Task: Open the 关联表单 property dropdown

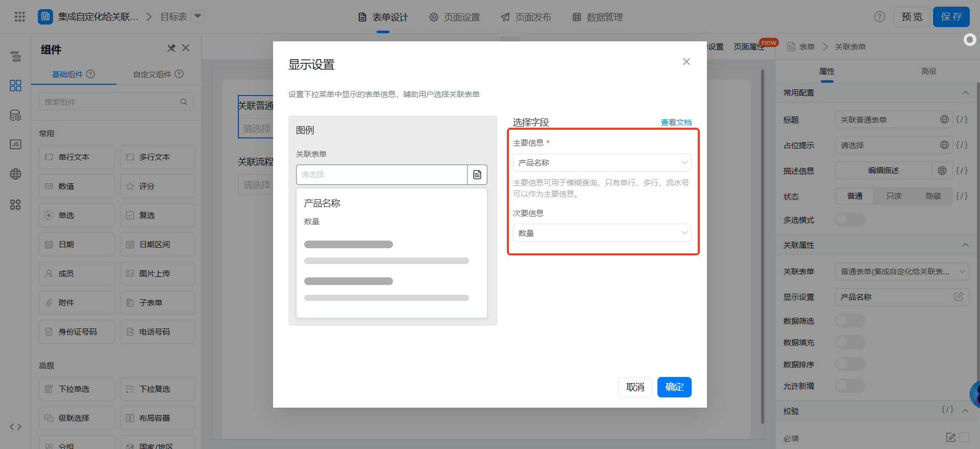Action: pos(902,272)
